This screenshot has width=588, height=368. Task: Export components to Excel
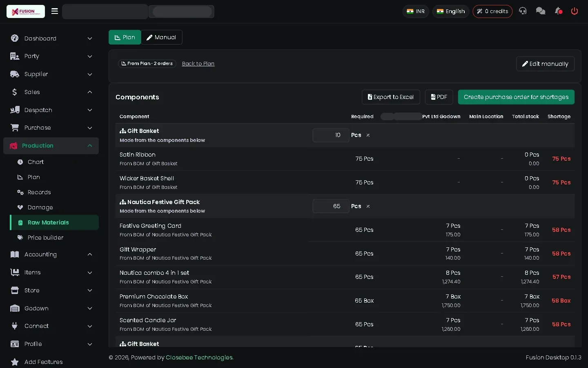tap(391, 97)
